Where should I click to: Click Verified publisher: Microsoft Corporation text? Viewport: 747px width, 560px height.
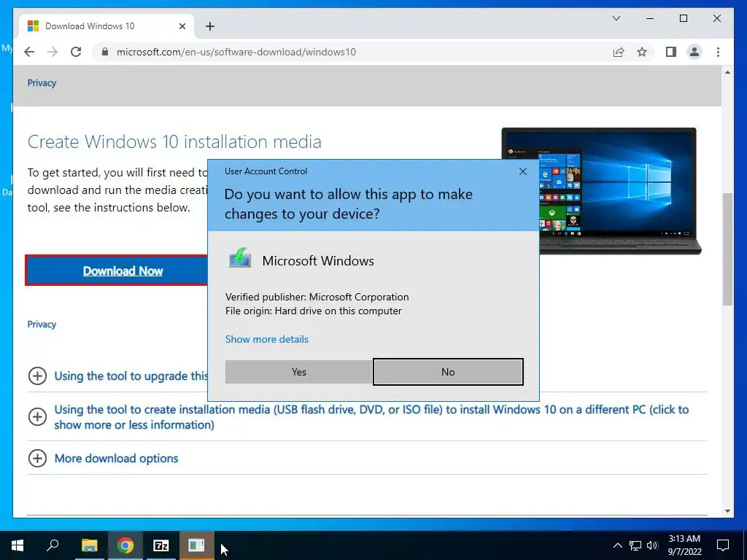click(x=317, y=297)
